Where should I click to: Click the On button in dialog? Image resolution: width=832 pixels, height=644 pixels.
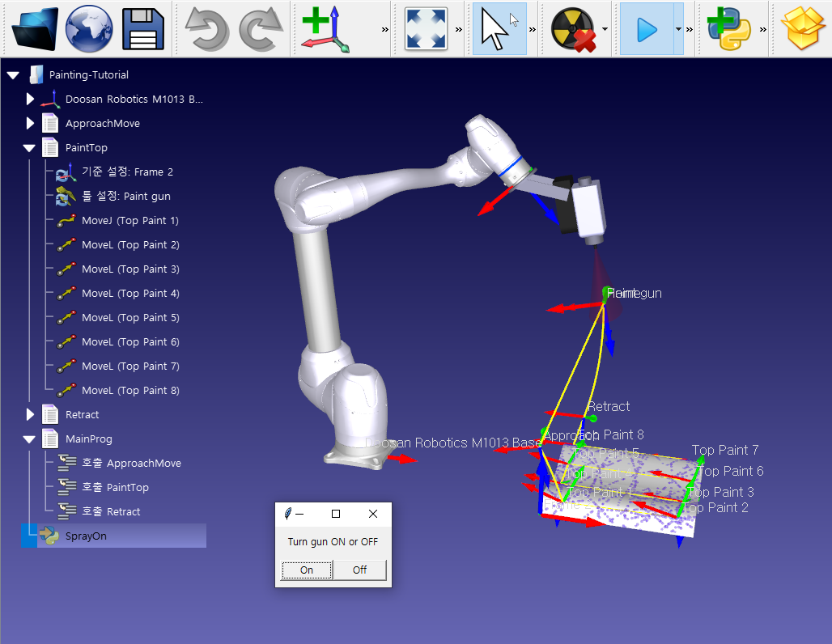point(307,570)
